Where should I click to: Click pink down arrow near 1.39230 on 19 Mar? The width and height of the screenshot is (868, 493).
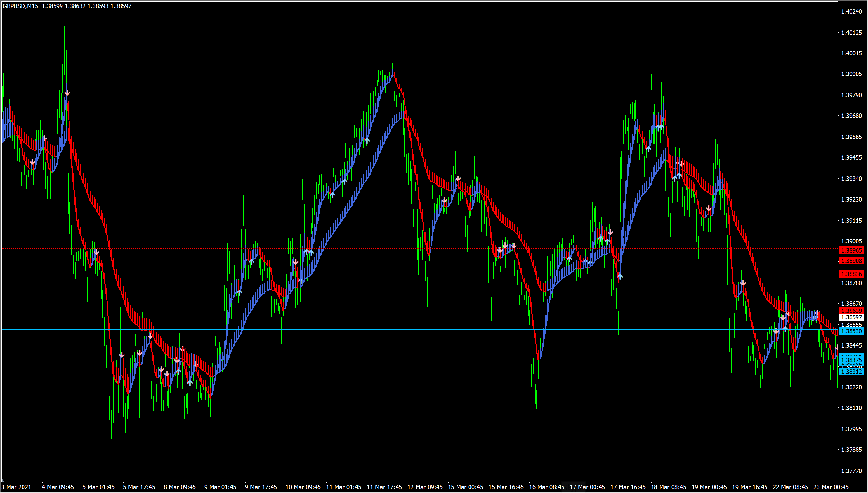708,208
